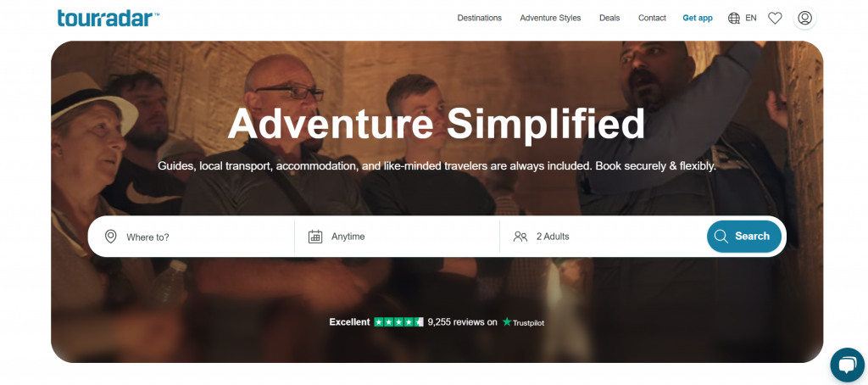Screen dimensions: 868x385
Task: Click the location pin icon
Action: pyautogui.click(x=111, y=237)
